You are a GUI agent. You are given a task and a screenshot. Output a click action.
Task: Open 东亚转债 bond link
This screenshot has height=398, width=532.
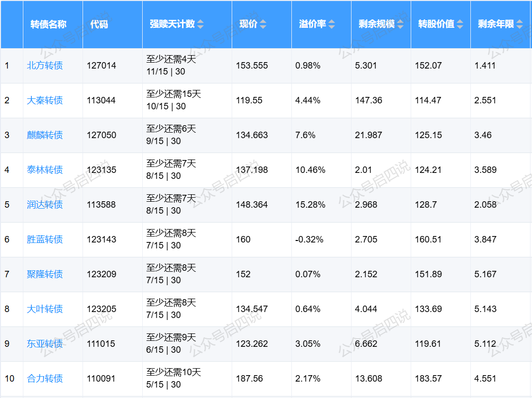[x=45, y=344]
